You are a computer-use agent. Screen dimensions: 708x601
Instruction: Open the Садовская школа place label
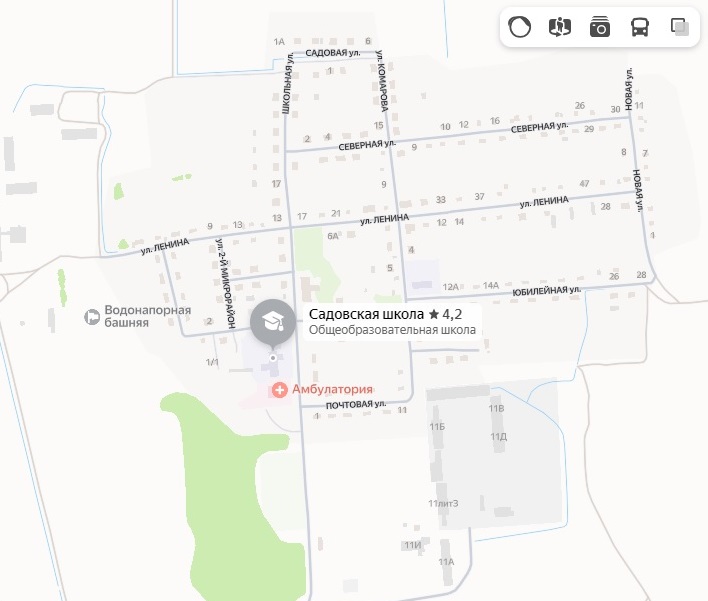[366, 314]
